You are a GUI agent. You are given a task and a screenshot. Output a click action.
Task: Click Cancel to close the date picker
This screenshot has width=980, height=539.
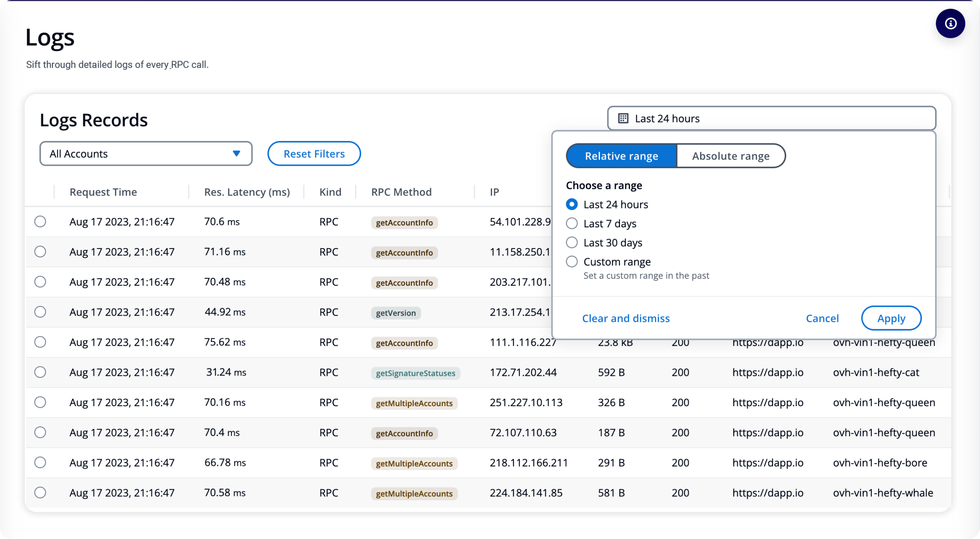coord(822,318)
